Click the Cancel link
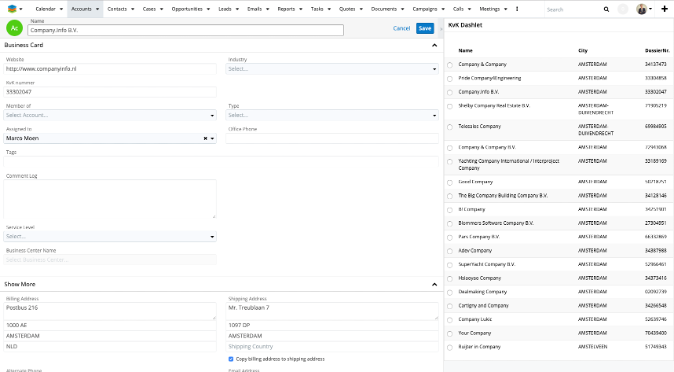This screenshot has width=674, height=372. [x=401, y=28]
